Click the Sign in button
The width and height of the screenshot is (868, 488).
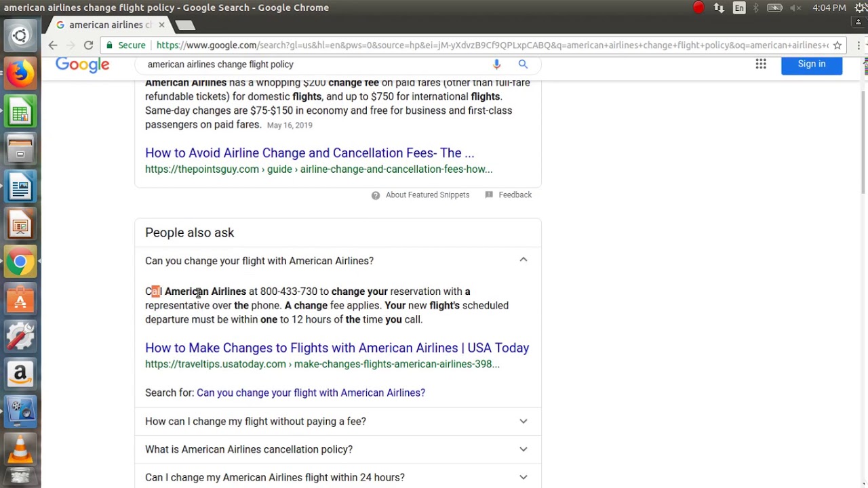(x=811, y=64)
